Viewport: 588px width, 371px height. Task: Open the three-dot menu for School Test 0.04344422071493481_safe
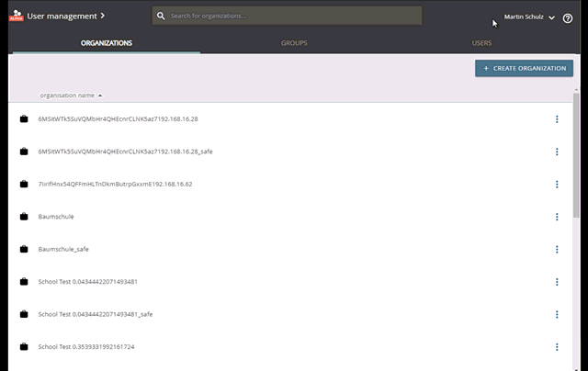(557, 314)
